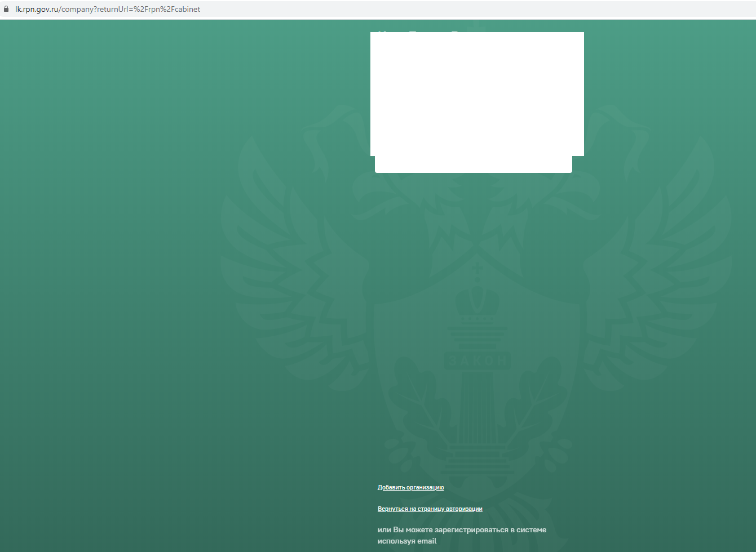Click empty space in the address bar
This screenshot has width=756, height=552.
click(x=451, y=9)
